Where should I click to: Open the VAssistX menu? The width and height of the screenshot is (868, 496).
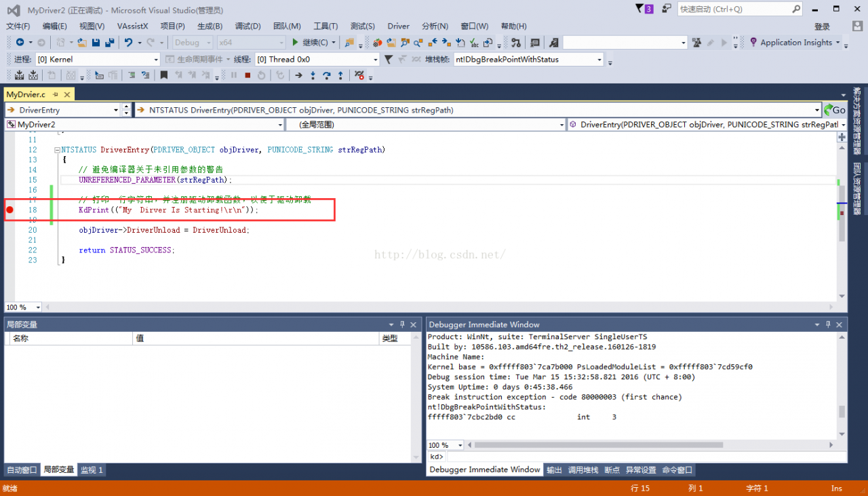click(132, 26)
